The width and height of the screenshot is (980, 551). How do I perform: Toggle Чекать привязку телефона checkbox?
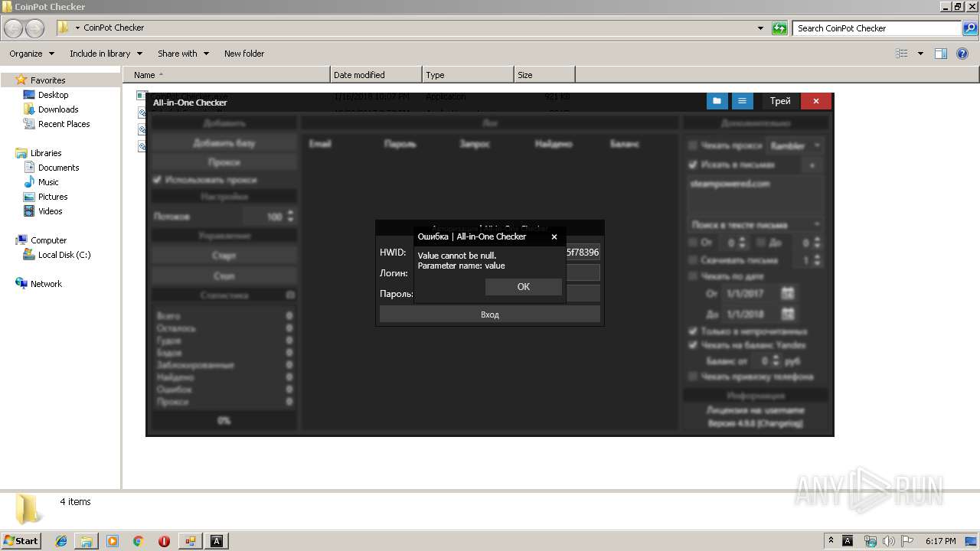[x=693, y=377]
